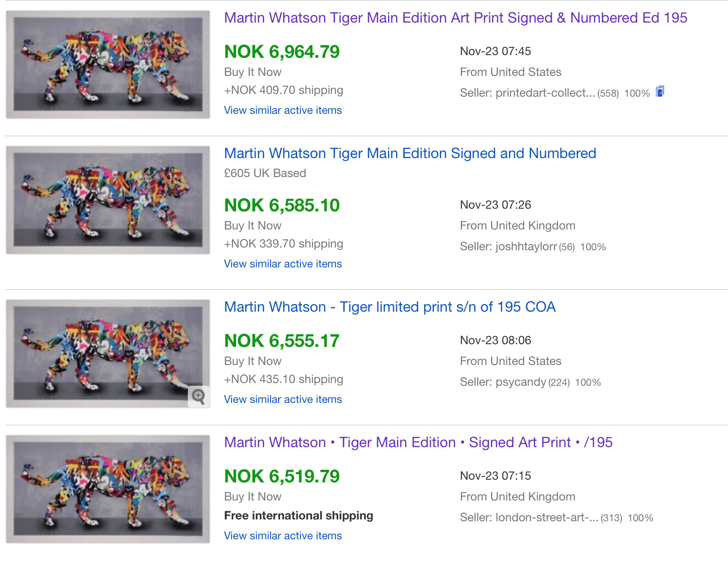Open the 'Signed & Numbered Ed 195' listing title
This screenshot has width=728, height=561.
(x=455, y=18)
